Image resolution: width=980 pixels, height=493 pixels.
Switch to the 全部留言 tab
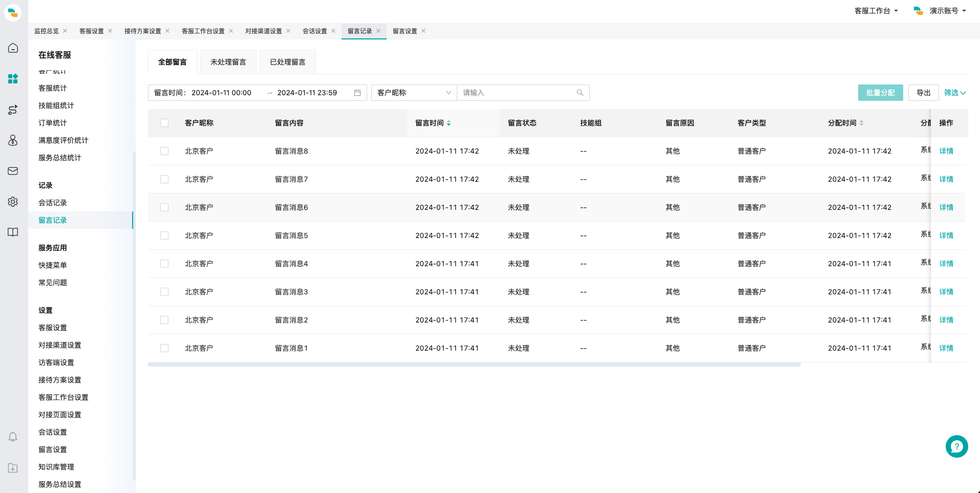pos(173,62)
